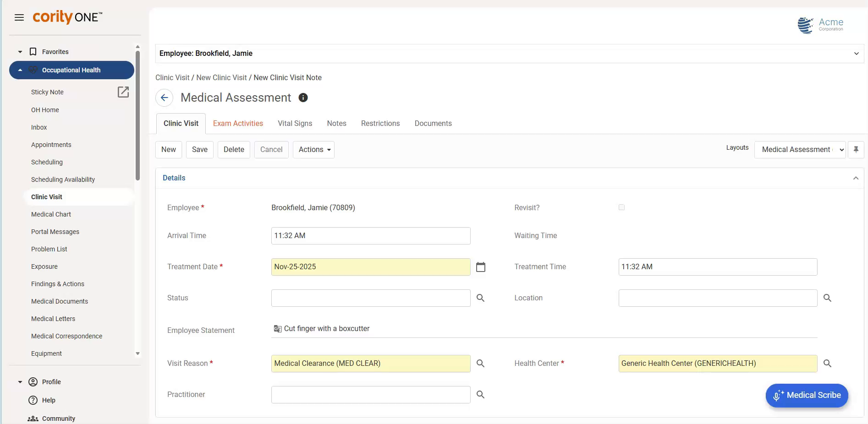The height and width of the screenshot is (424, 868).
Task: Open the Layouts selection dropdown
Action: point(800,149)
